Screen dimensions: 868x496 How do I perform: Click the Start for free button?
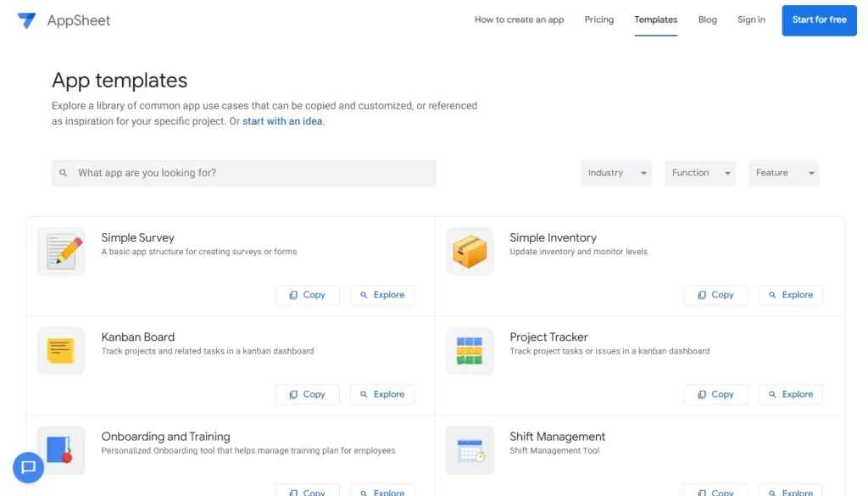click(820, 20)
